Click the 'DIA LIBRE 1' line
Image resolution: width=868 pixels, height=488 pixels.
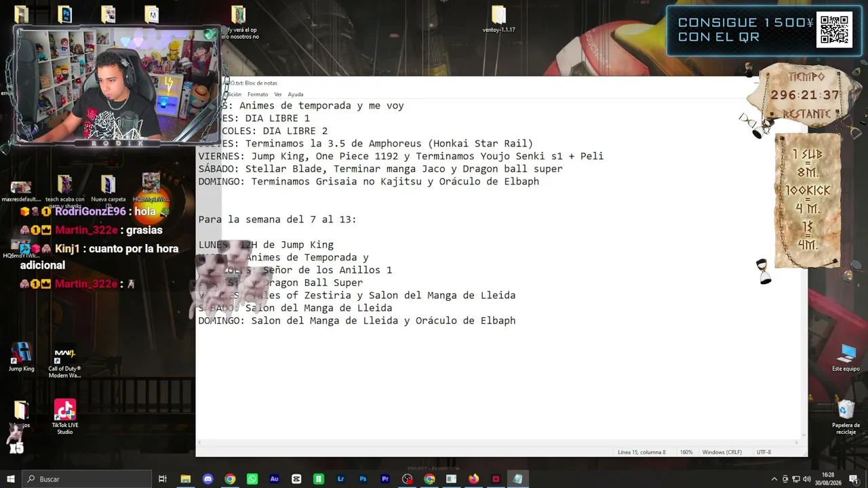pyautogui.click(x=277, y=118)
